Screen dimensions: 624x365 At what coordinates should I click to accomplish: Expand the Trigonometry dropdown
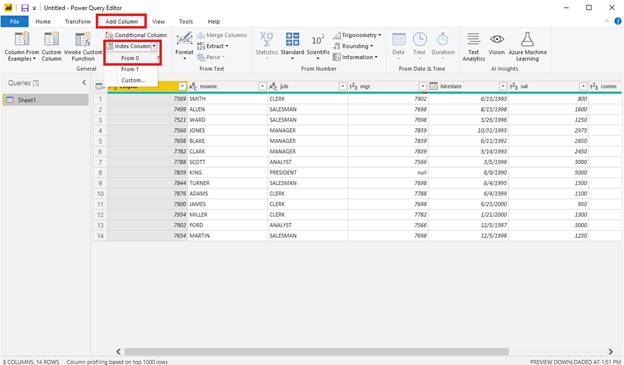(380, 35)
